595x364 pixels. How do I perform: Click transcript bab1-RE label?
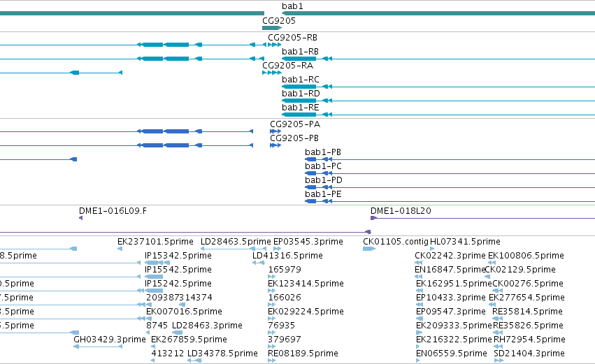(300, 108)
